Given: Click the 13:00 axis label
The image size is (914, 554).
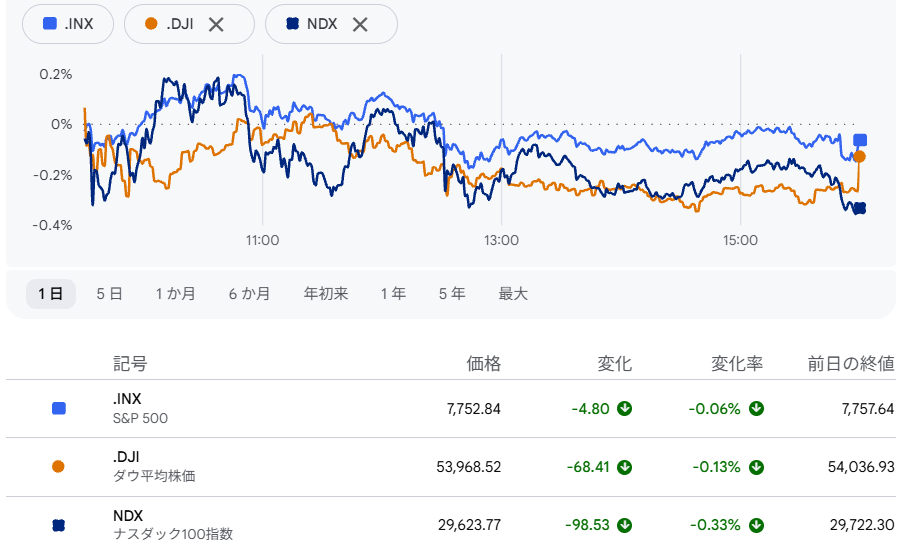Looking at the screenshot, I should pyautogui.click(x=501, y=240).
